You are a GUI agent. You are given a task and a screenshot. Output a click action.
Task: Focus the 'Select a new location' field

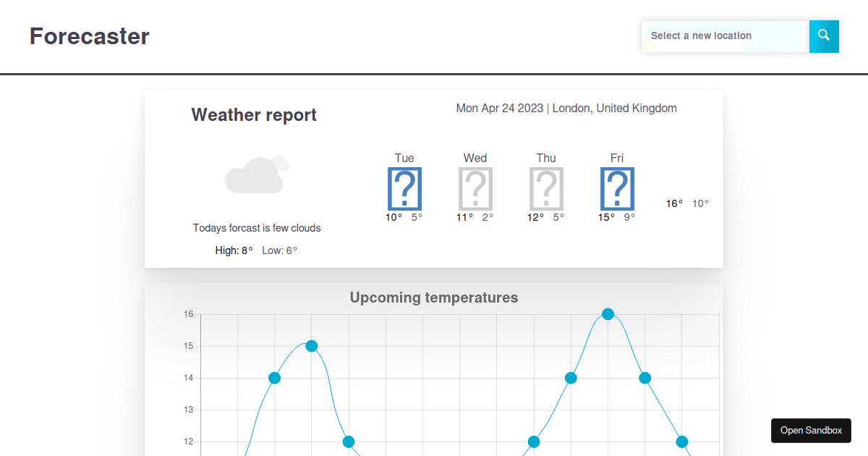726,36
